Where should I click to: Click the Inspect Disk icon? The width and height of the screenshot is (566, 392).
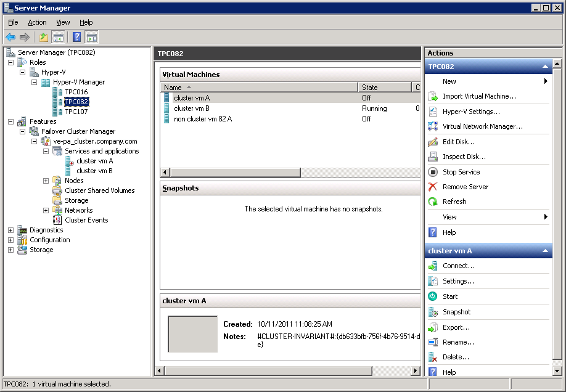(433, 157)
